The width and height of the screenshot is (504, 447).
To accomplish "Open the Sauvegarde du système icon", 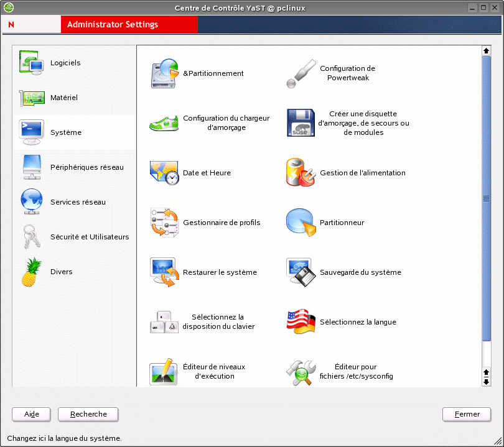I will click(301, 272).
